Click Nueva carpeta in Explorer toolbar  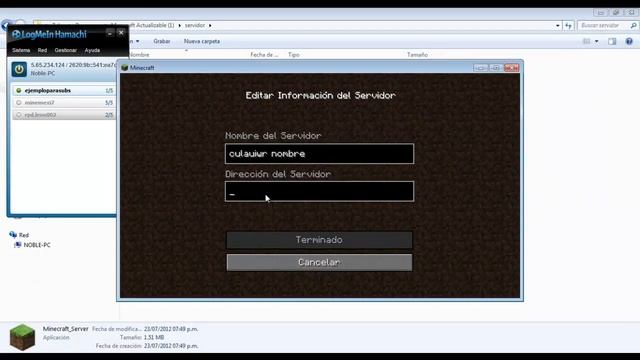pyautogui.click(x=202, y=41)
